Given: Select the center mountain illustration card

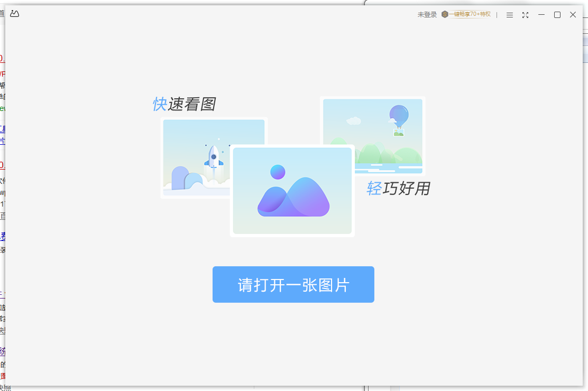Looking at the screenshot, I should coord(292,190).
